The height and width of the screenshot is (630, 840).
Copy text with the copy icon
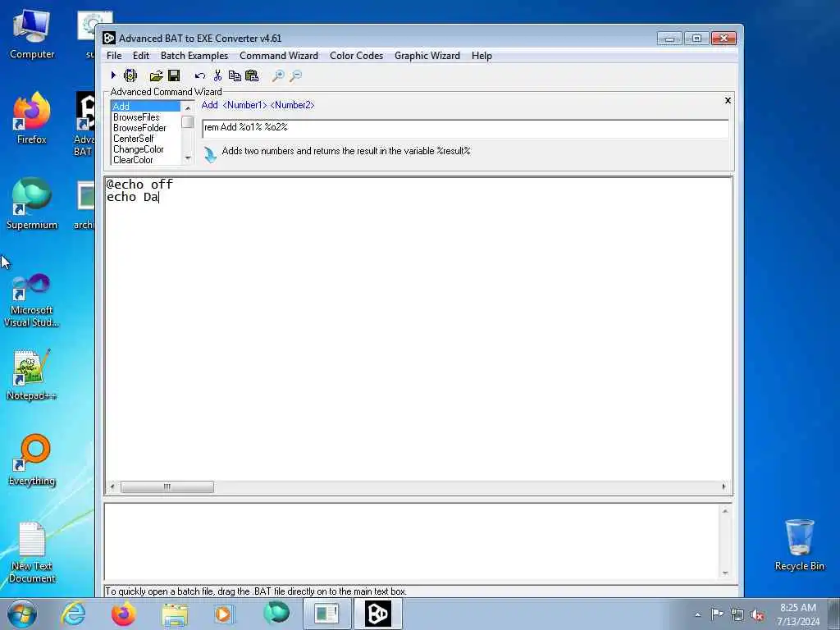tap(235, 75)
